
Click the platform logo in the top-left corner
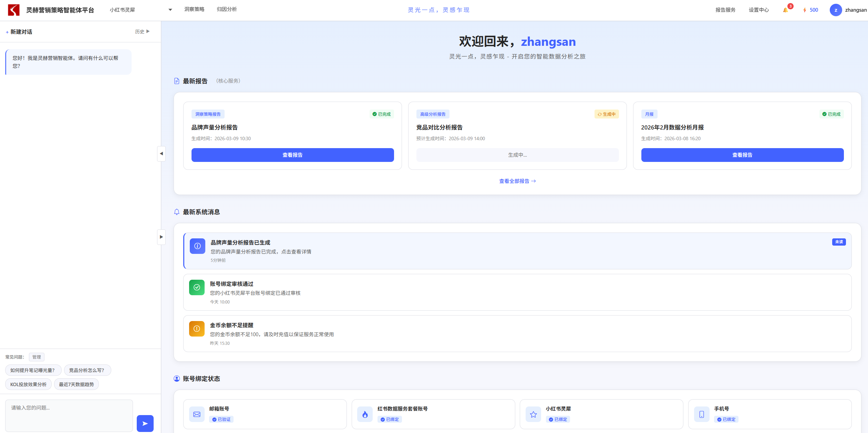(x=14, y=10)
